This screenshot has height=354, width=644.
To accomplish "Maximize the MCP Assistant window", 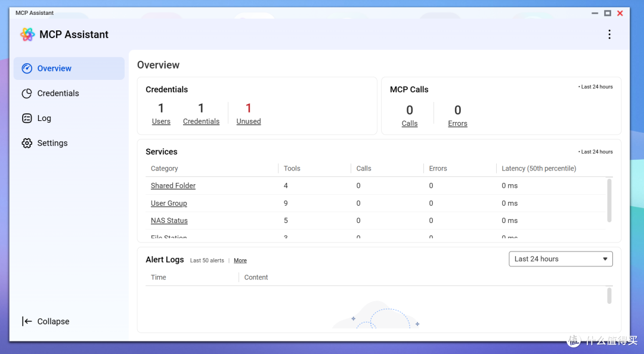I will click(608, 13).
